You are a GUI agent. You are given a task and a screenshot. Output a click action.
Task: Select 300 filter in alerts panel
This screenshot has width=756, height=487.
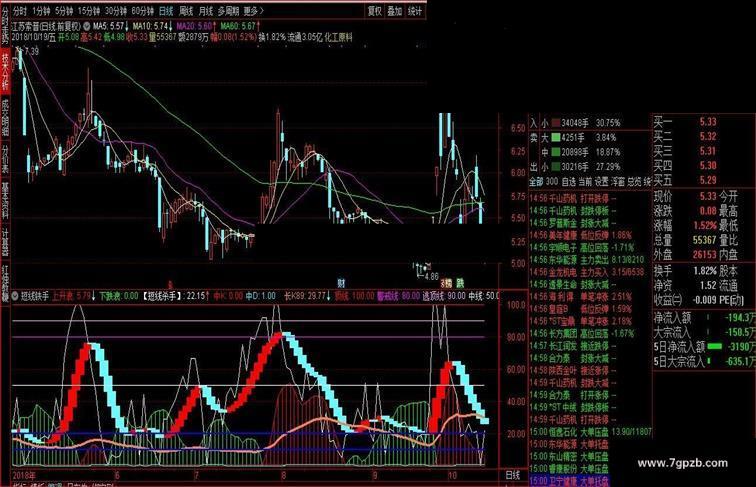552,182
